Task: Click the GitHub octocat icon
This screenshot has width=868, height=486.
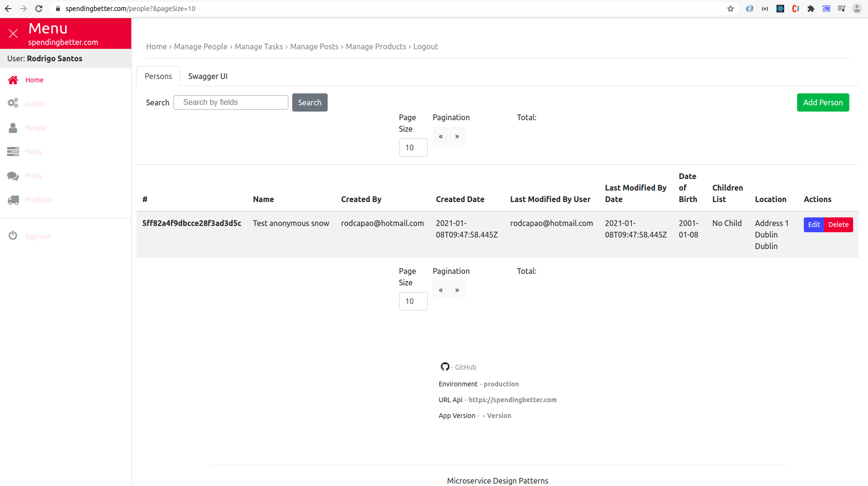Action: tap(445, 367)
